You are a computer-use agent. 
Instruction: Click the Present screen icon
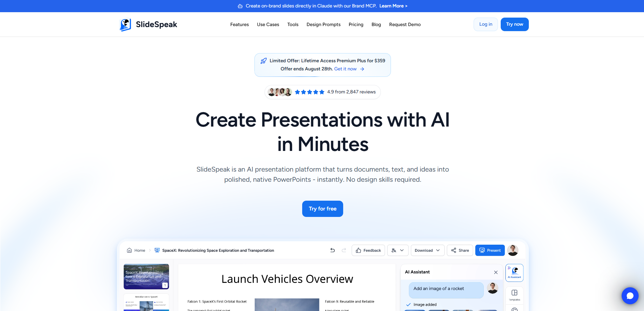point(482,250)
